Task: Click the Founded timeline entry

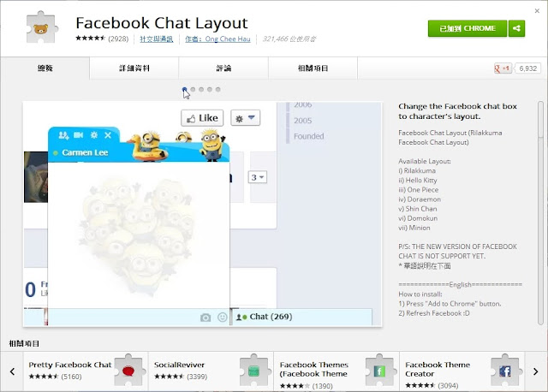Action: pos(308,136)
